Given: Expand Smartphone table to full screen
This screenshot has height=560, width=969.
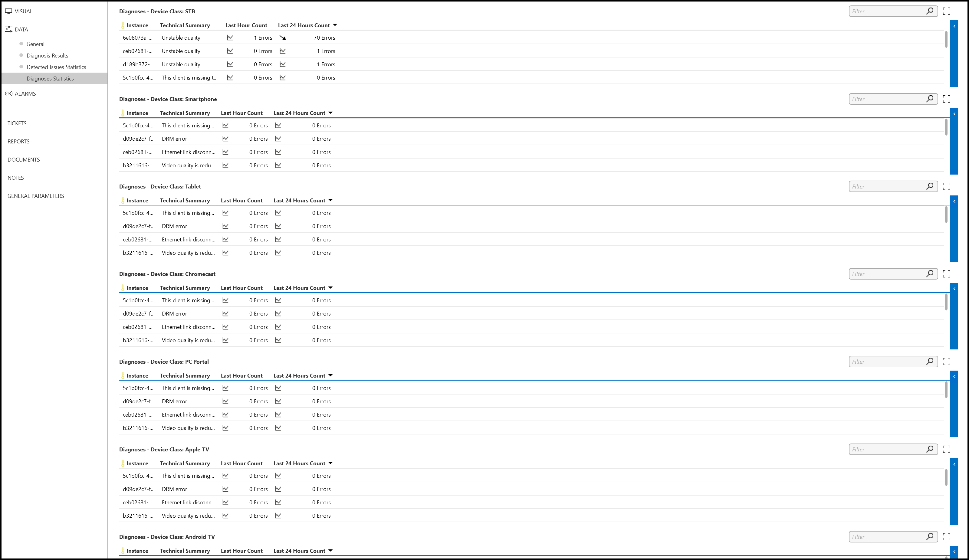Looking at the screenshot, I should coord(946,99).
